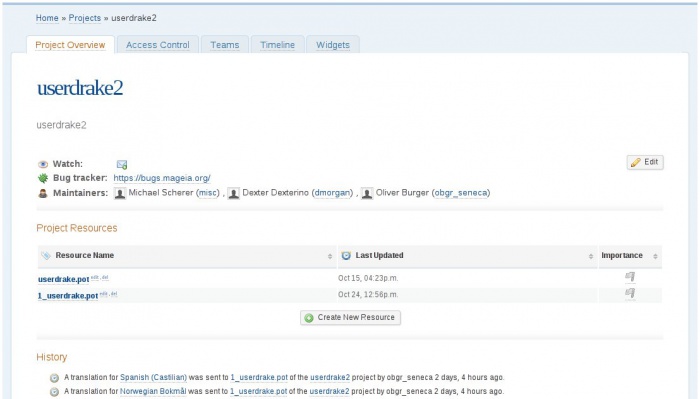700x399 pixels.
Task: Click Dexter Dexterino's avatar icon
Action: click(x=233, y=193)
